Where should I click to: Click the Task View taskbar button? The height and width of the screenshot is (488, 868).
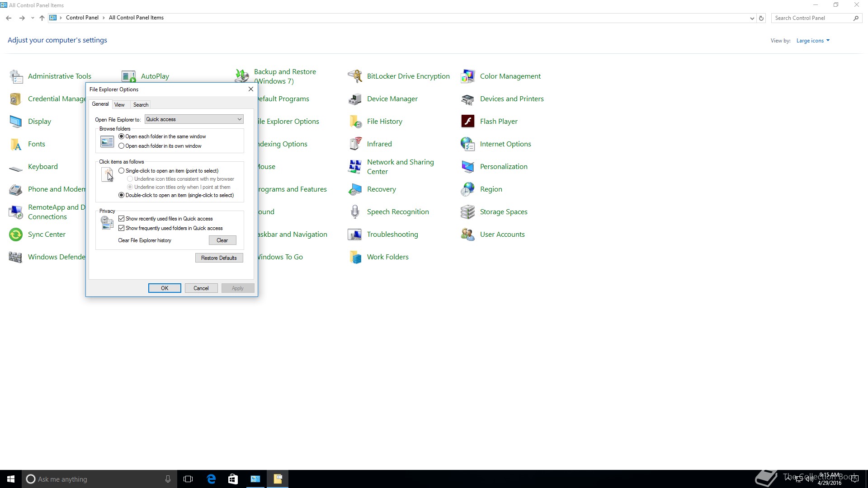coord(188,479)
